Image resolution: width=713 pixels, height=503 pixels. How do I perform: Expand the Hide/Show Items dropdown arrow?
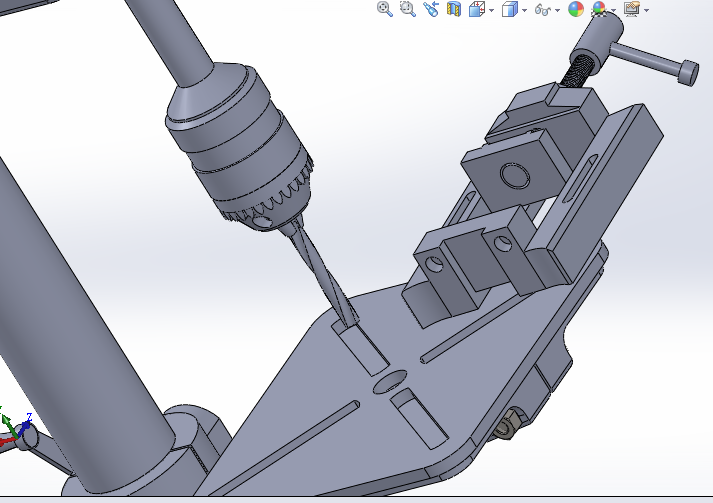pos(557,10)
